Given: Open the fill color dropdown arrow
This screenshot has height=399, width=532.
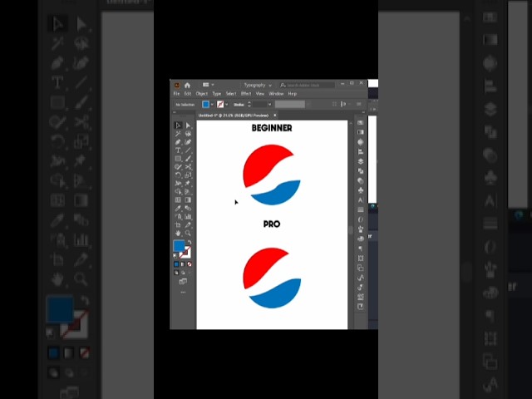Looking at the screenshot, I should click(x=213, y=105).
